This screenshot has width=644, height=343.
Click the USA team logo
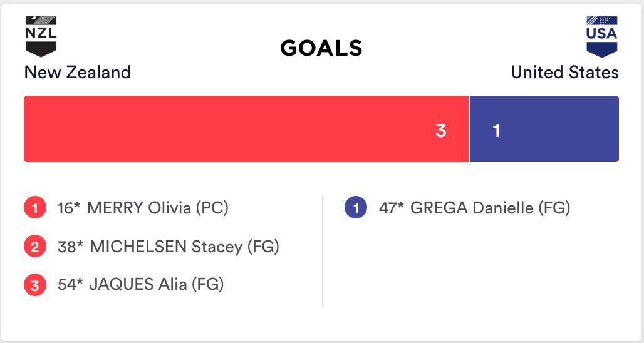point(601,36)
